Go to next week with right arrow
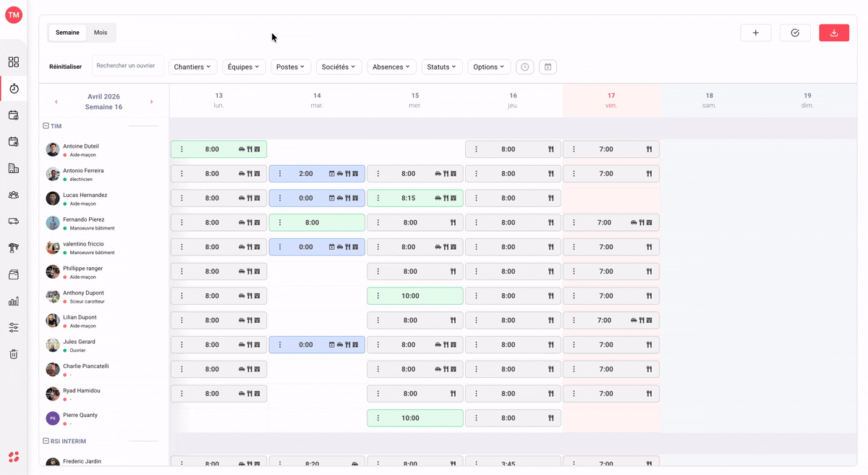 pos(151,102)
